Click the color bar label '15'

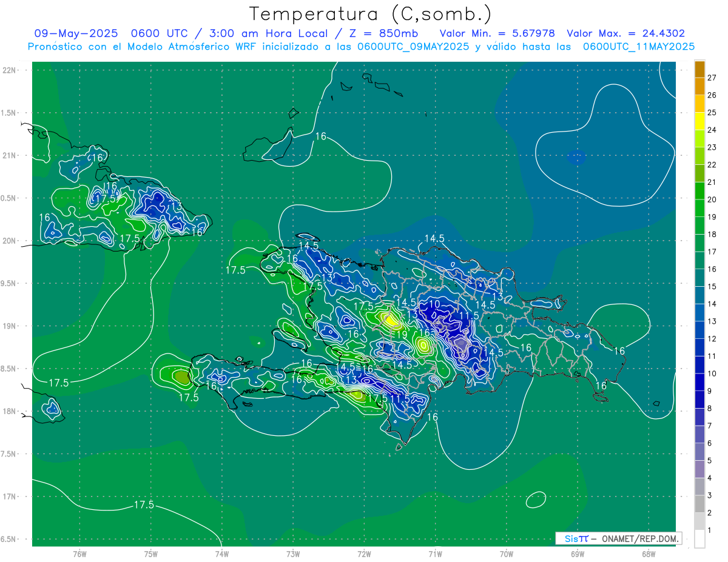click(712, 286)
